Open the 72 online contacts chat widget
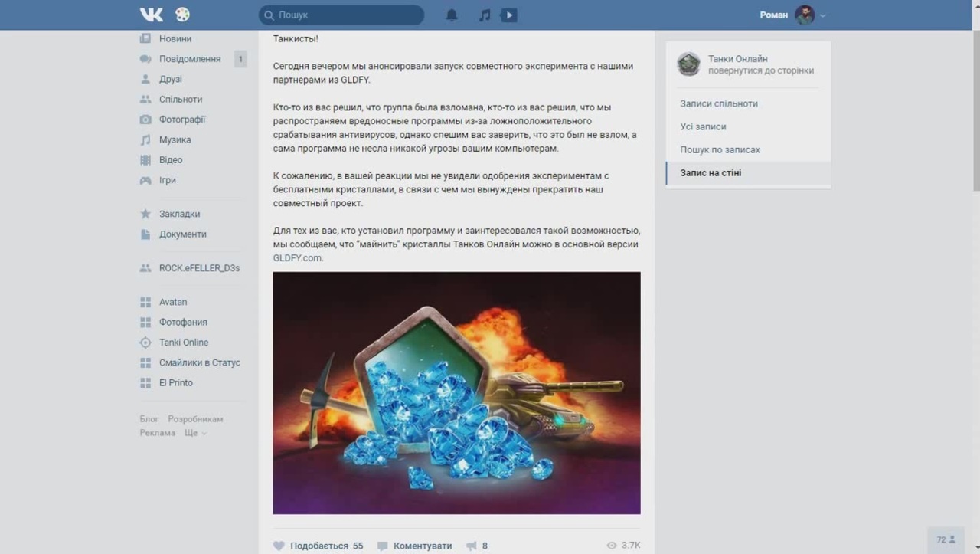Screen dimensions: 980x554 coord(946,539)
